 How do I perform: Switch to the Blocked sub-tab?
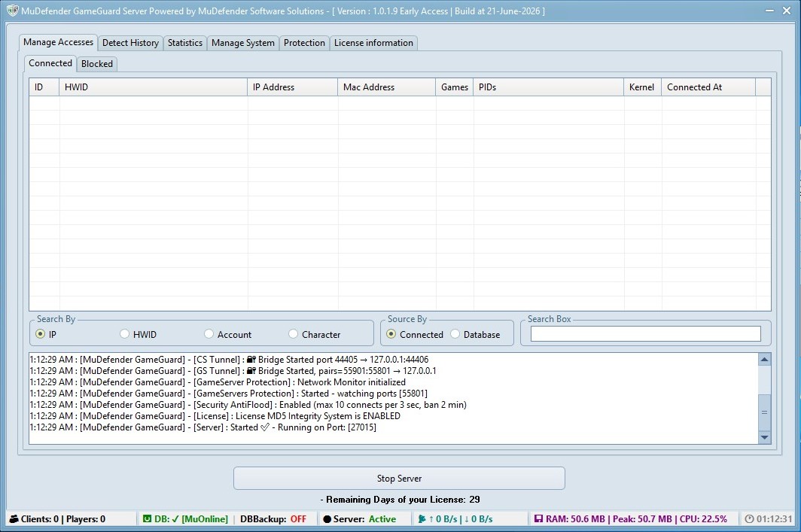[97, 64]
